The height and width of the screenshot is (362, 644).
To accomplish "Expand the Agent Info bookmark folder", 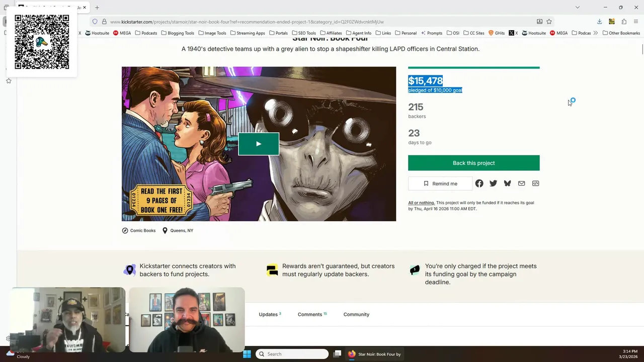I will coord(359,33).
